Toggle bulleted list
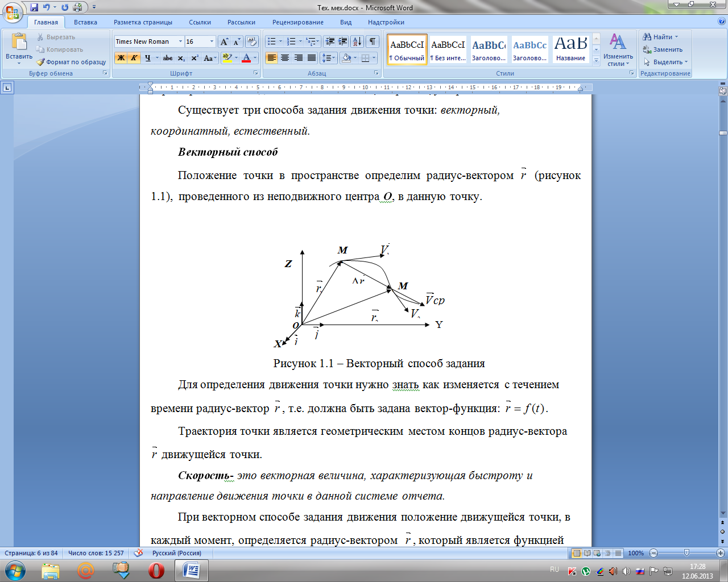The height and width of the screenshot is (582, 728). (x=272, y=41)
